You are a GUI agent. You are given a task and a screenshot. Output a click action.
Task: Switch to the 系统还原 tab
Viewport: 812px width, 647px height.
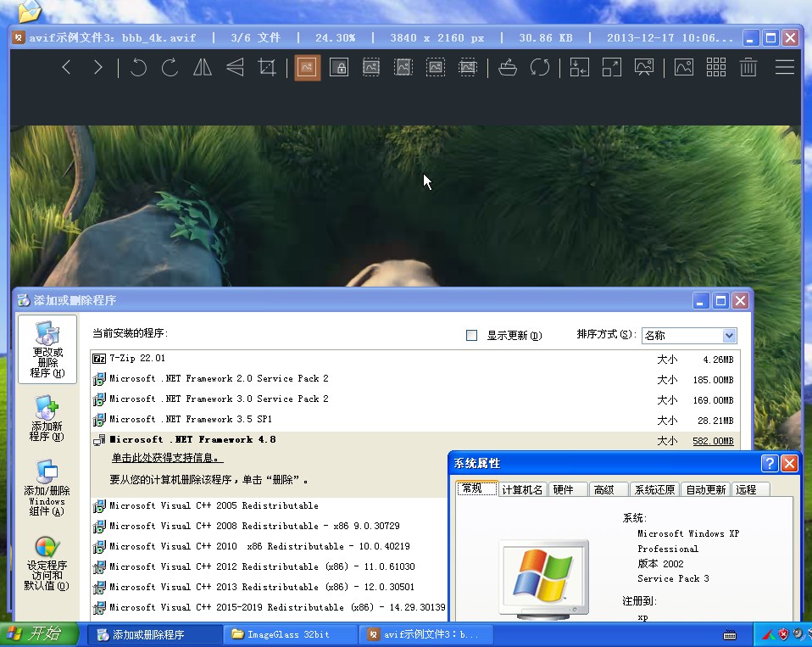(x=654, y=489)
